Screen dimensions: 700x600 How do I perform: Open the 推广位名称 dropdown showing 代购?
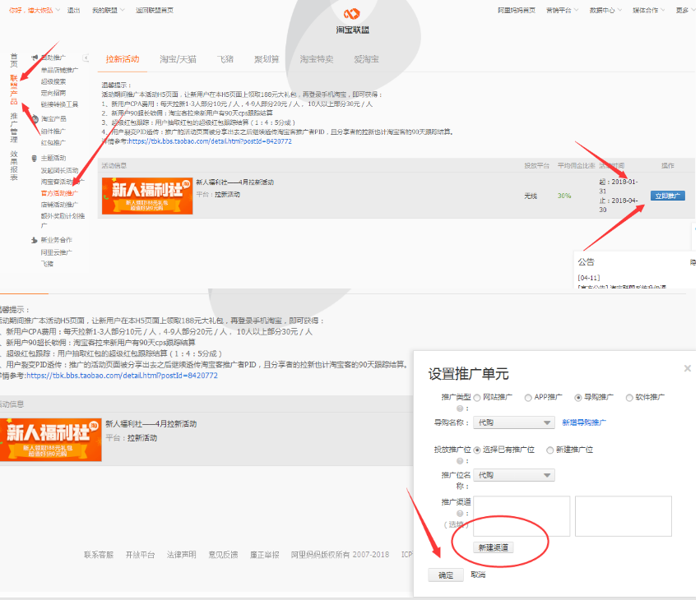514,475
